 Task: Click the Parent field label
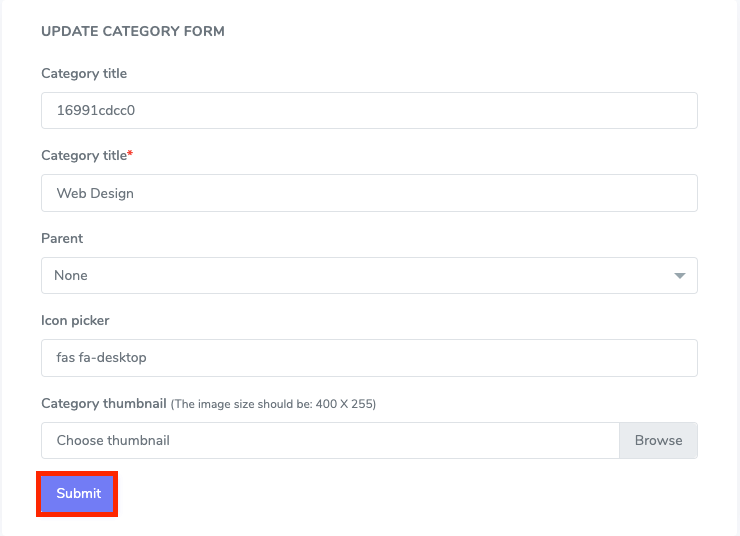[x=62, y=239]
